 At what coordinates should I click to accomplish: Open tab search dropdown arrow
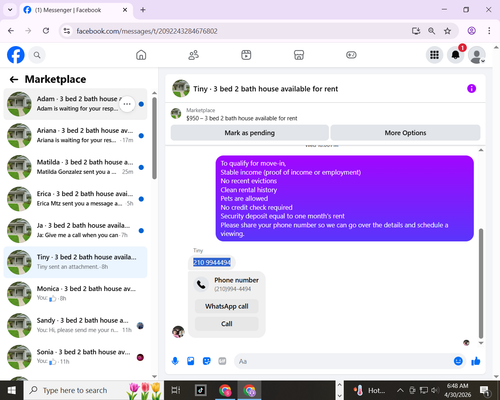(x=10, y=10)
